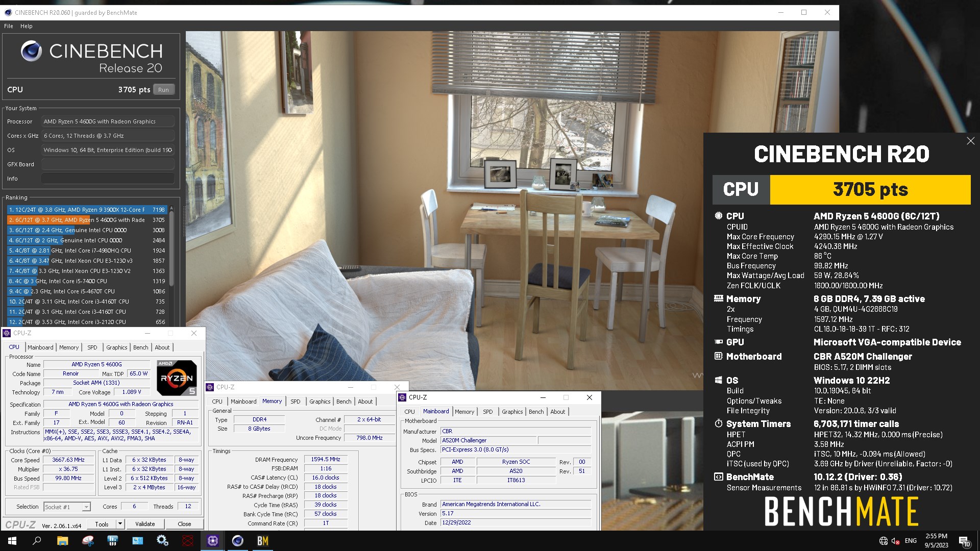
Task: Click the Close button in left CPU-Z window
Action: [184, 524]
